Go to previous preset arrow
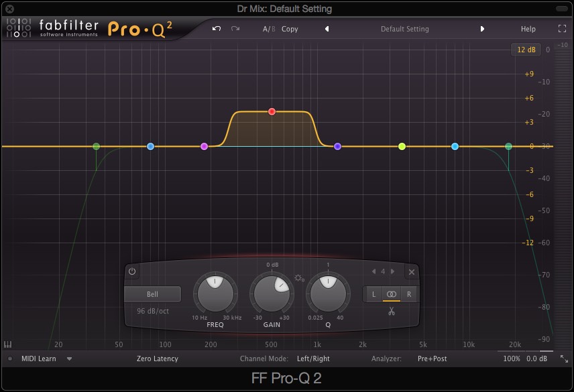 (x=327, y=29)
